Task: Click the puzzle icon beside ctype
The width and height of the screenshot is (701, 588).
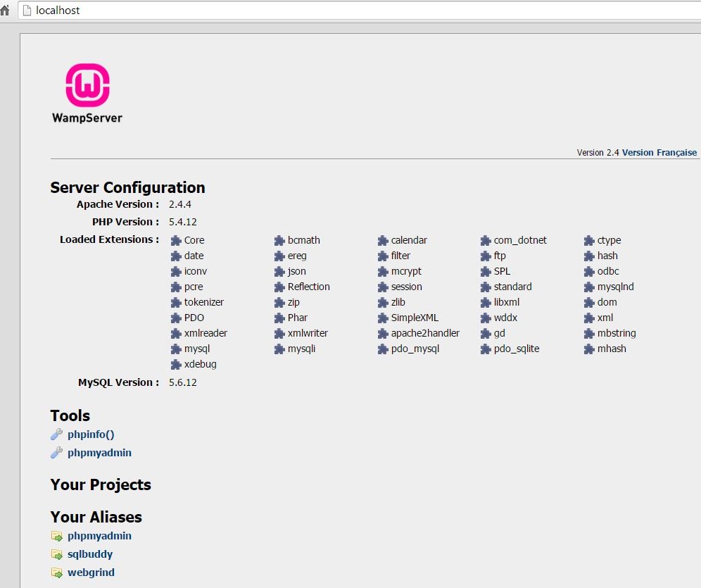Action: [589, 241]
